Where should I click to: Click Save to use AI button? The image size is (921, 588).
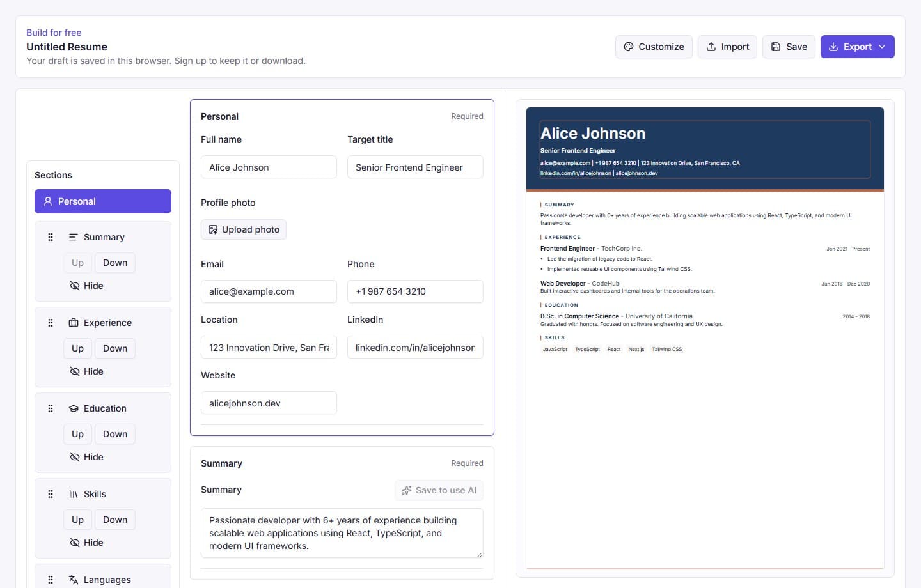click(x=439, y=490)
